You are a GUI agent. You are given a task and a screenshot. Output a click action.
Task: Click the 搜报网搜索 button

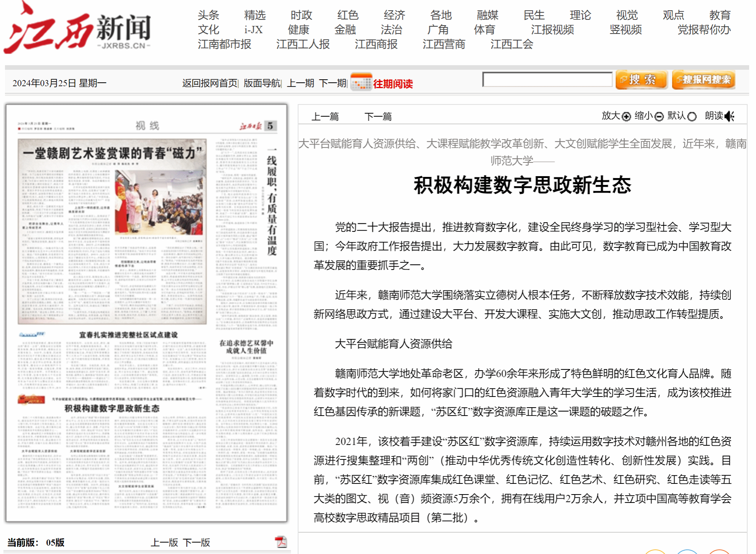pos(704,80)
